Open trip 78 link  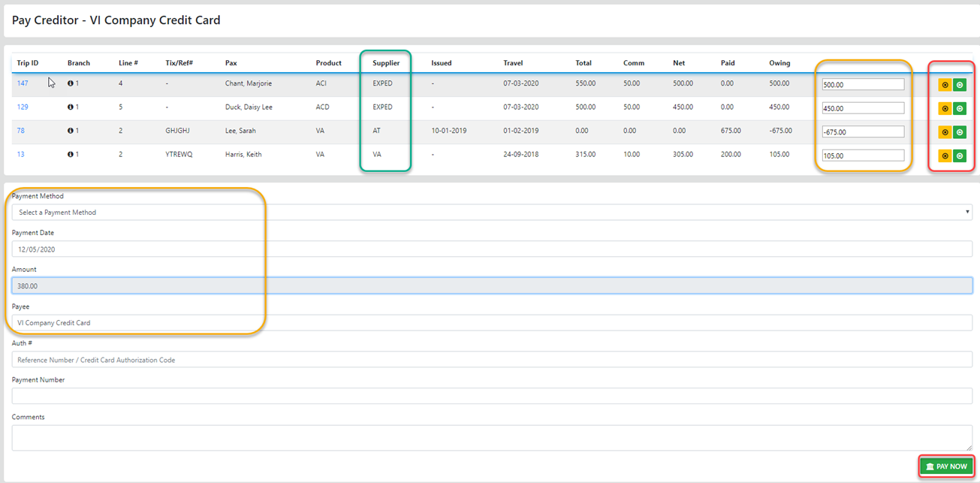21,131
